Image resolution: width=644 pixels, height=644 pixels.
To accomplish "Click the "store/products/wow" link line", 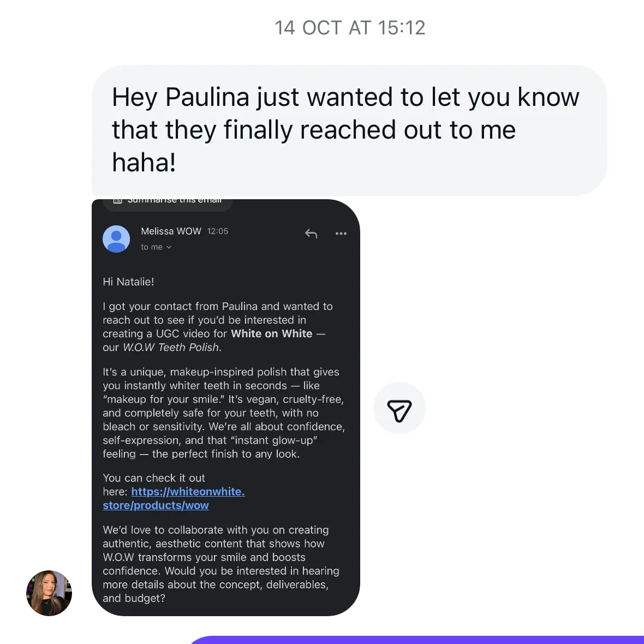I will click(156, 505).
